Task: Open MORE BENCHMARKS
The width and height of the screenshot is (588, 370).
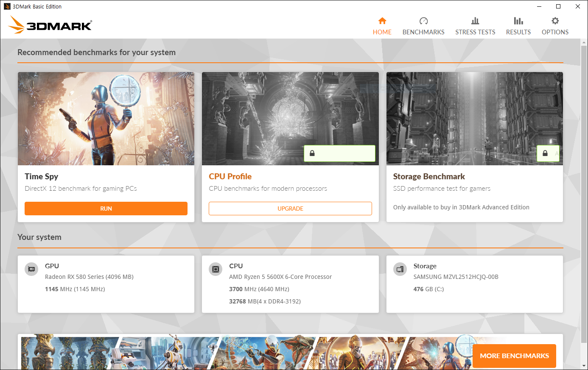Action: pos(514,356)
